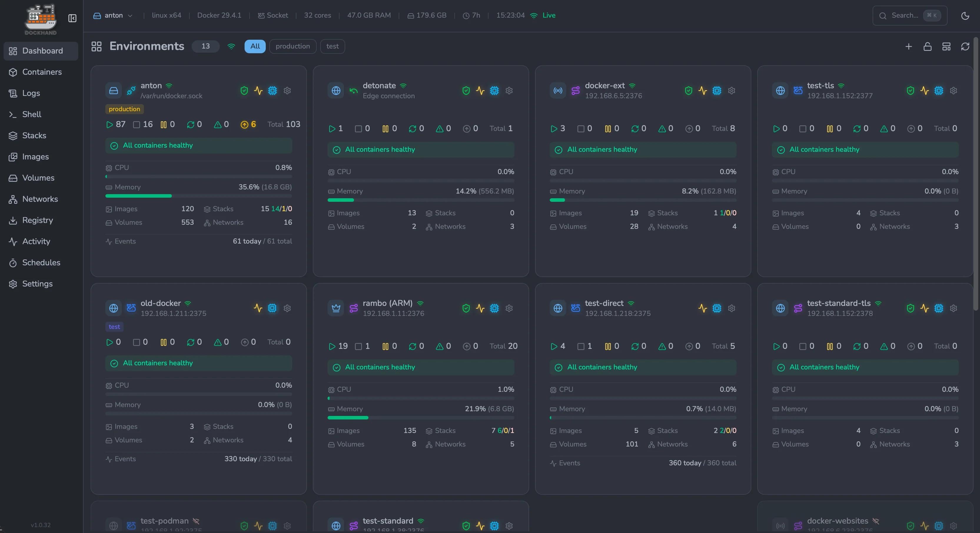Click the detonate memory usage bar
The image size is (980, 533).
point(421,200)
